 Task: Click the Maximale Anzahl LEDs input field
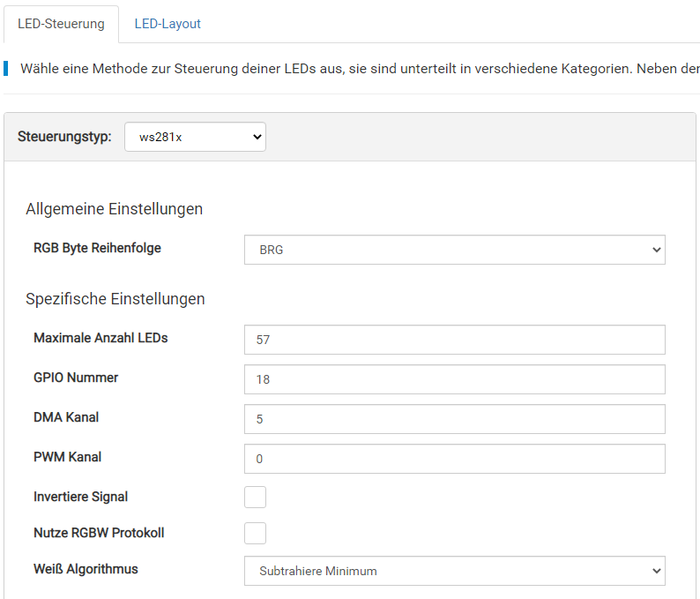coord(454,340)
